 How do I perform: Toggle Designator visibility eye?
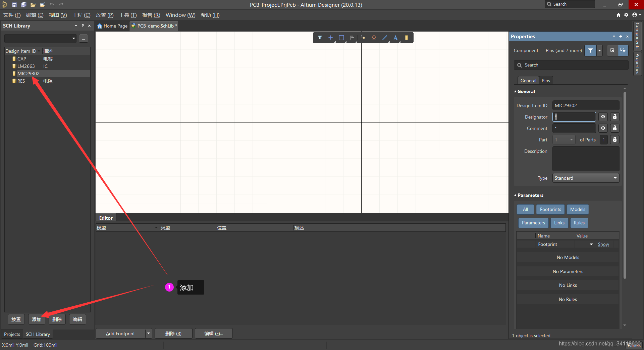(603, 117)
